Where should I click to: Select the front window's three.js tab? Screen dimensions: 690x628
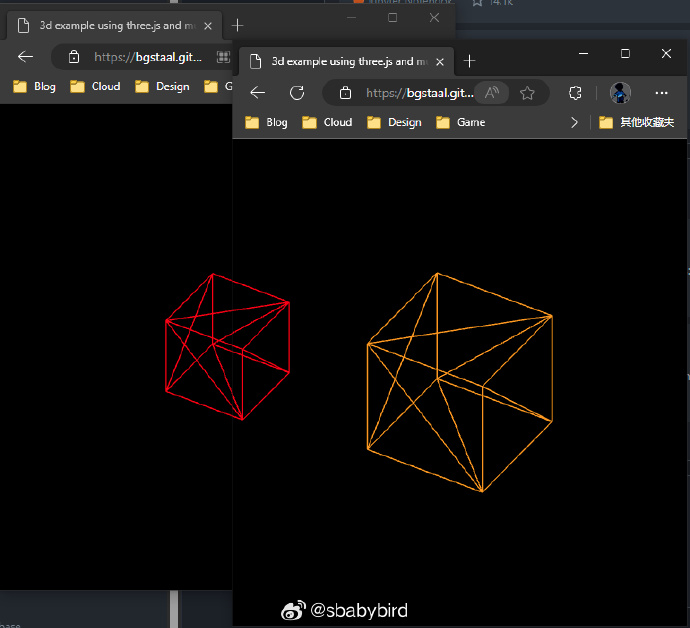(345, 61)
